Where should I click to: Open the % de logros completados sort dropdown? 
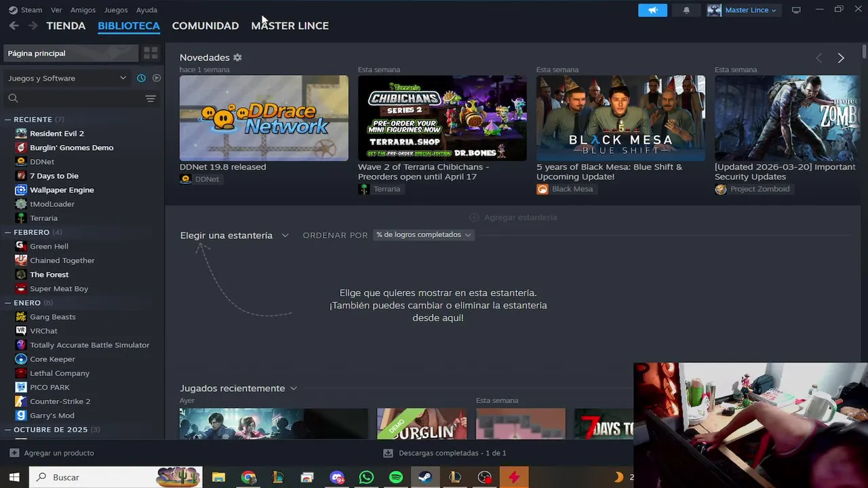424,235
